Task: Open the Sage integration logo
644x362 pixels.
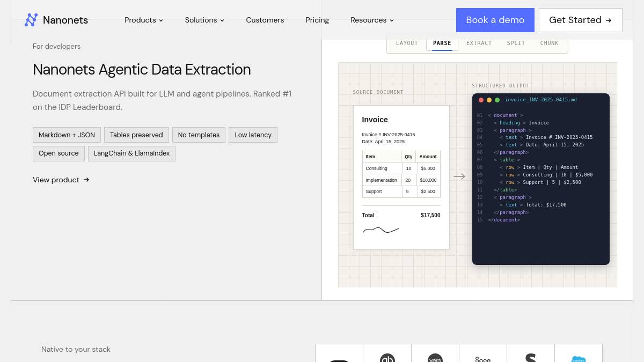Action: pyautogui.click(x=483, y=359)
